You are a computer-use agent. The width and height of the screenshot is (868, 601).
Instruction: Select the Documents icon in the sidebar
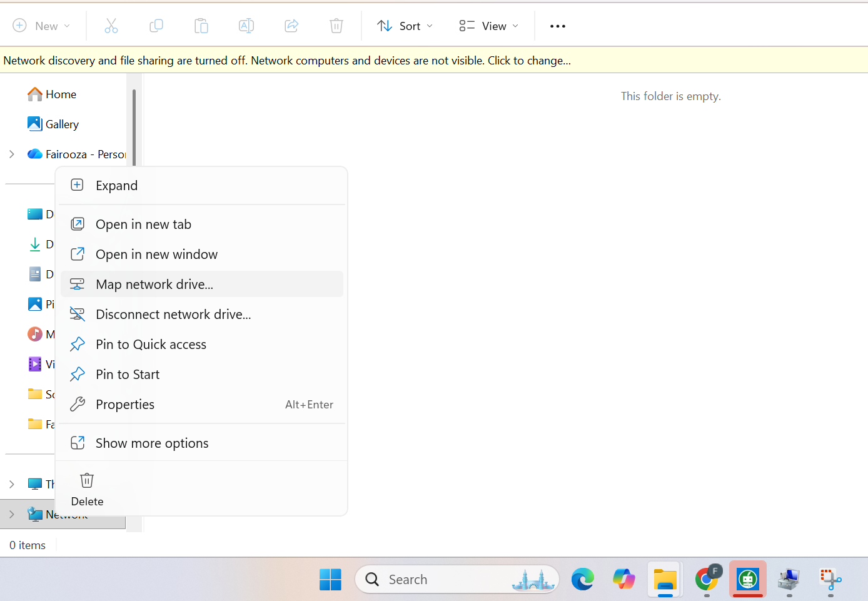[36, 274]
